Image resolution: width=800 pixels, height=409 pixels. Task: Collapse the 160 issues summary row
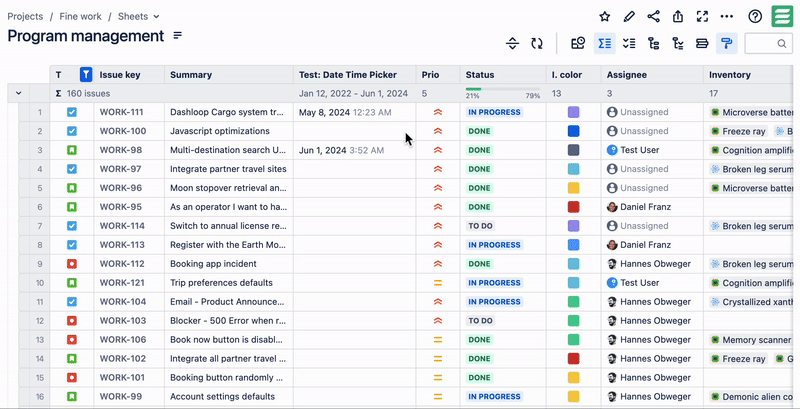[x=18, y=93]
